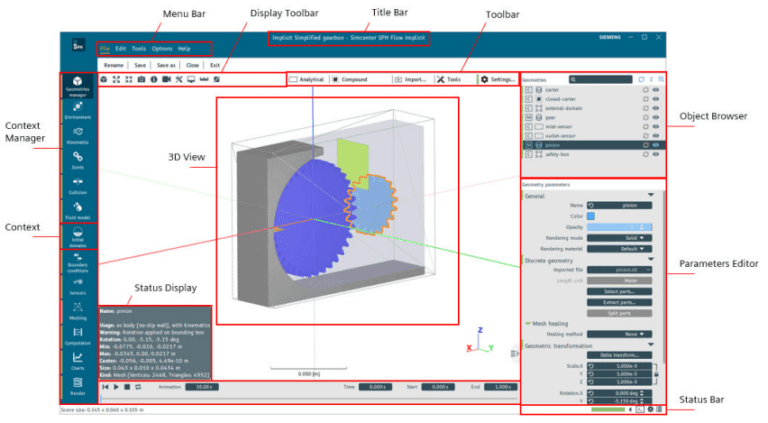Click the blue Color swatch
This screenshot has width=768, height=423.
pos(591,216)
